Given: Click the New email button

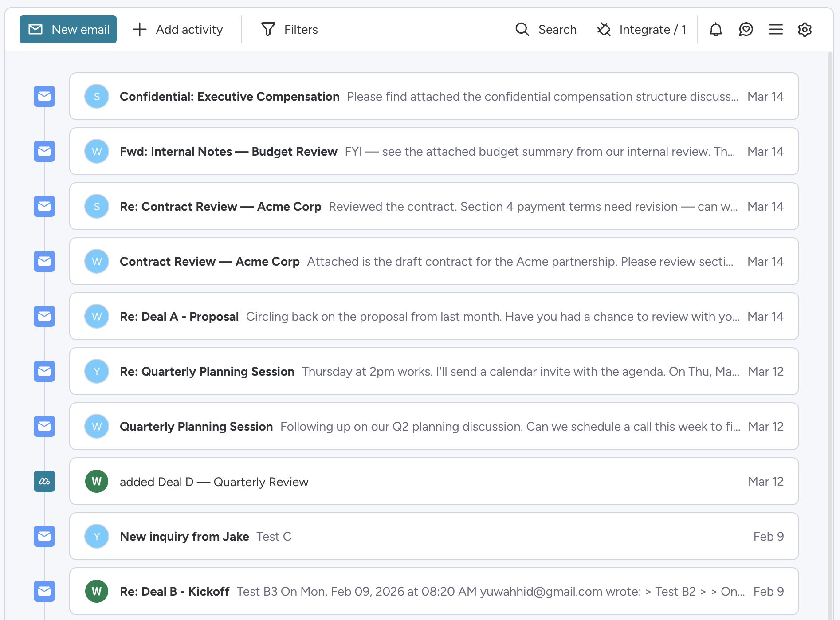Looking at the screenshot, I should (x=68, y=29).
